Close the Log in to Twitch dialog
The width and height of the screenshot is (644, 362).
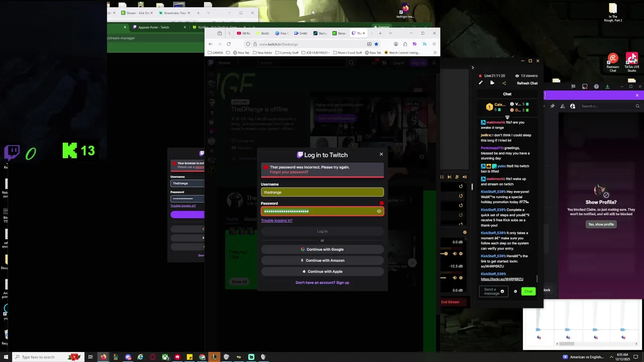[x=381, y=154]
